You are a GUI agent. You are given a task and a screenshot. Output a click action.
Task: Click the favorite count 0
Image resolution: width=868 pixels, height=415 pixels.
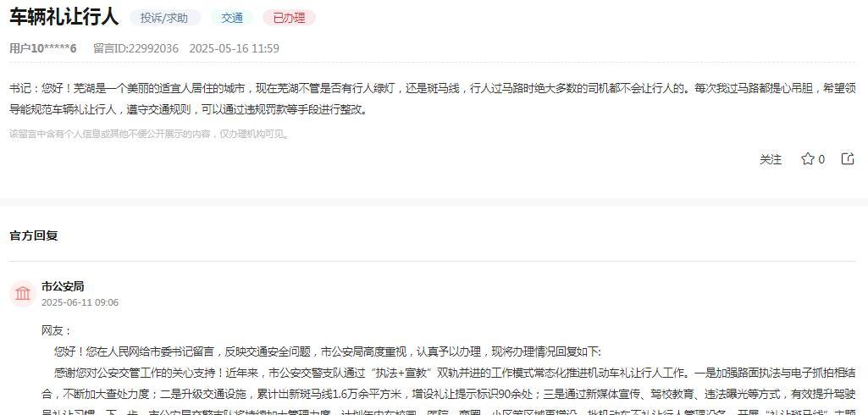[x=821, y=159]
